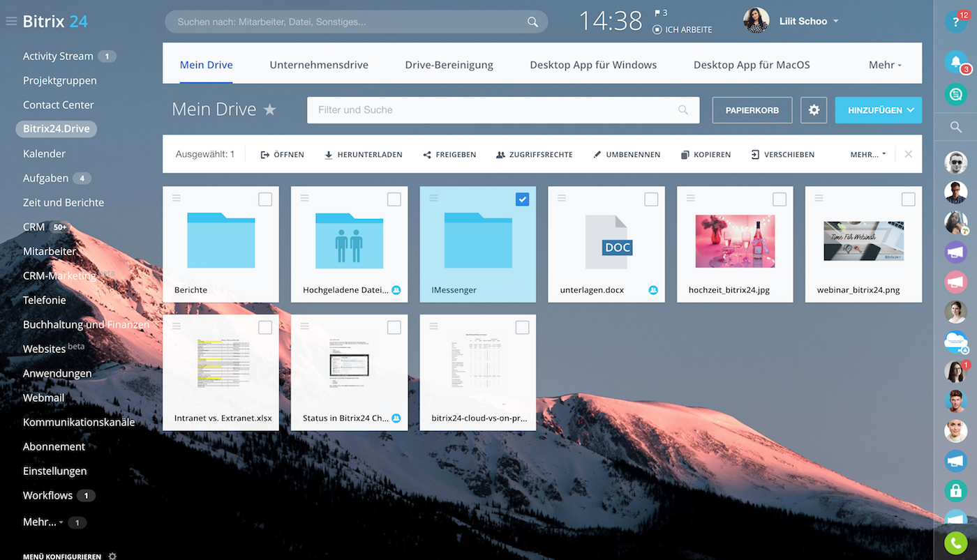The image size is (977, 560).
Task: Toggle ICH ARBEITE work status
Action: pyautogui.click(x=683, y=30)
